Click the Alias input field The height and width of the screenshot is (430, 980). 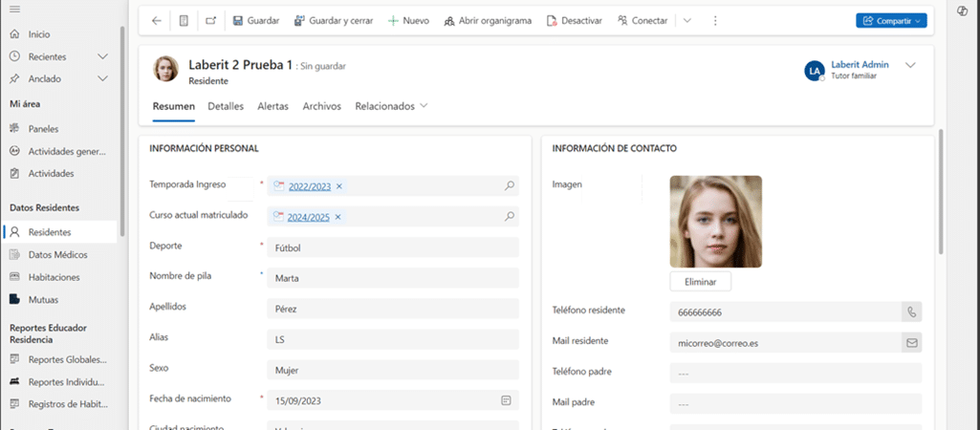coord(392,339)
